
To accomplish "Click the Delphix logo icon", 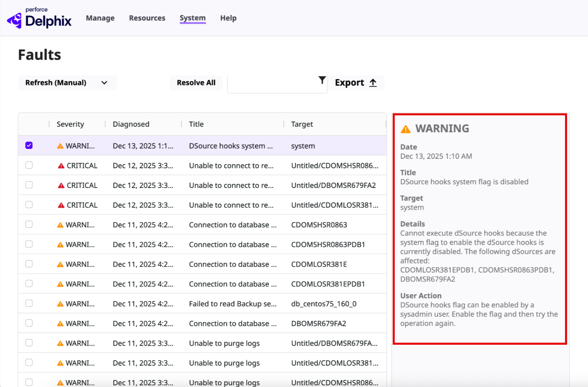I will (15, 21).
